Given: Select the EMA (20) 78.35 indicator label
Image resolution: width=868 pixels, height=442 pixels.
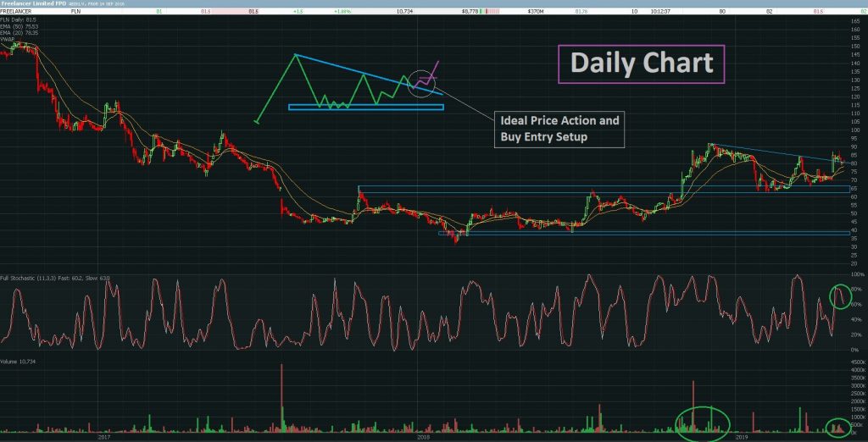Looking at the screenshot, I should tap(19, 33).
